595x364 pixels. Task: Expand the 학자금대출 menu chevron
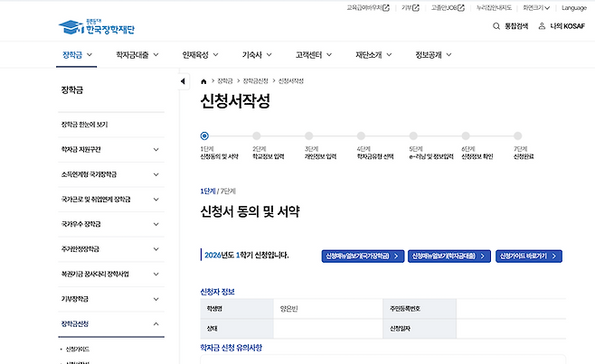click(x=156, y=54)
